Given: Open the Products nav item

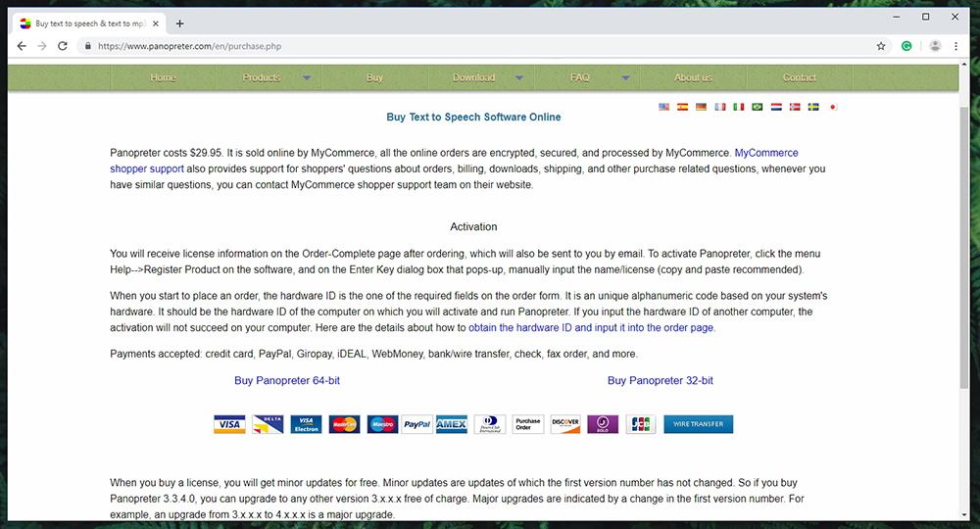Looking at the screenshot, I should pos(262,77).
